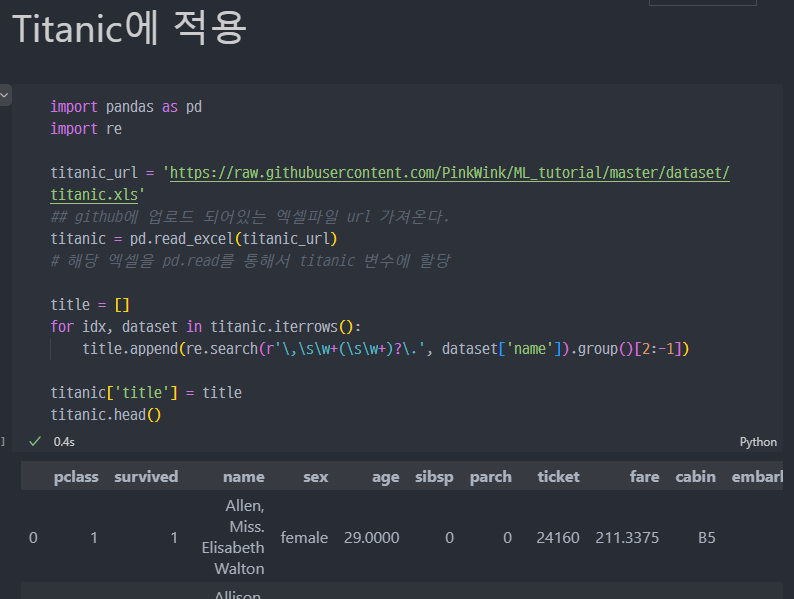
Task: Click the 'for idx, dataset in titanic.iterrows():' line
Action: coord(205,327)
